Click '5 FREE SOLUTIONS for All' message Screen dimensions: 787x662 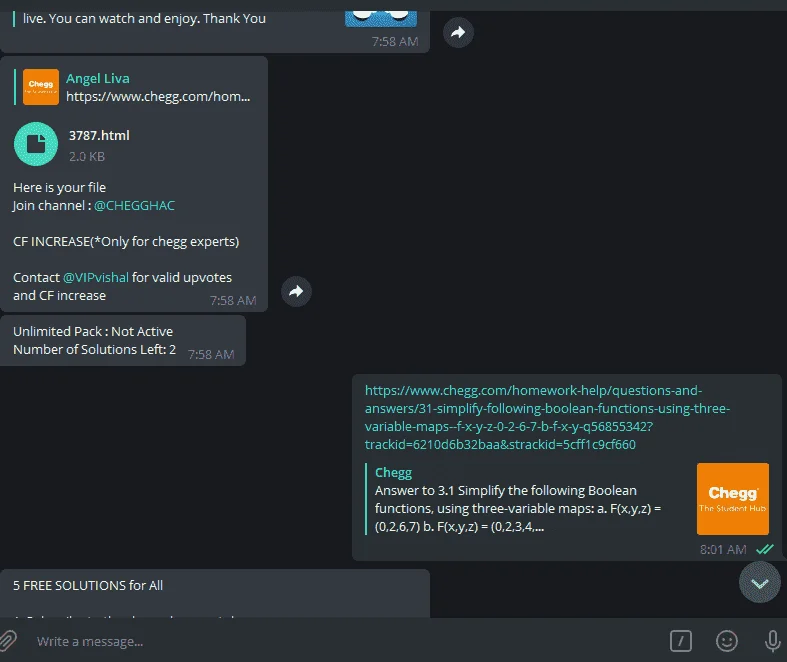point(88,585)
